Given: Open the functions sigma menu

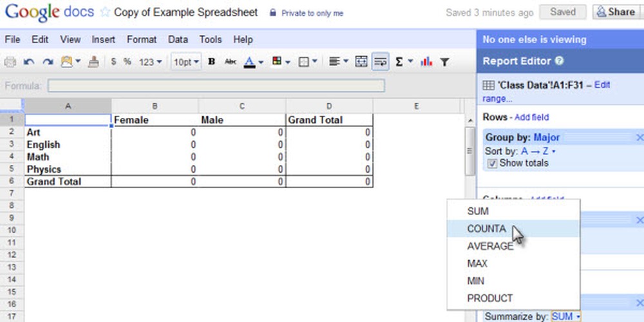Looking at the screenshot, I should pyautogui.click(x=403, y=62).
